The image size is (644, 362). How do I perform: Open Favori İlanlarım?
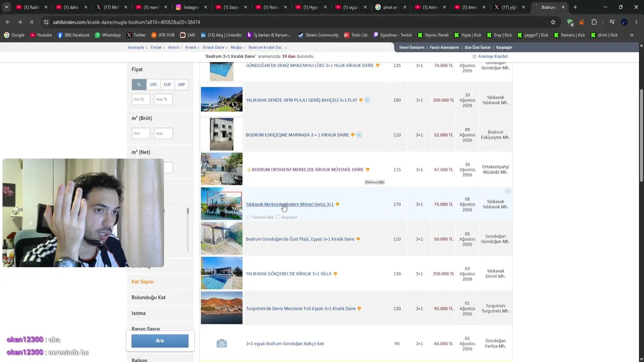[412, 47]
